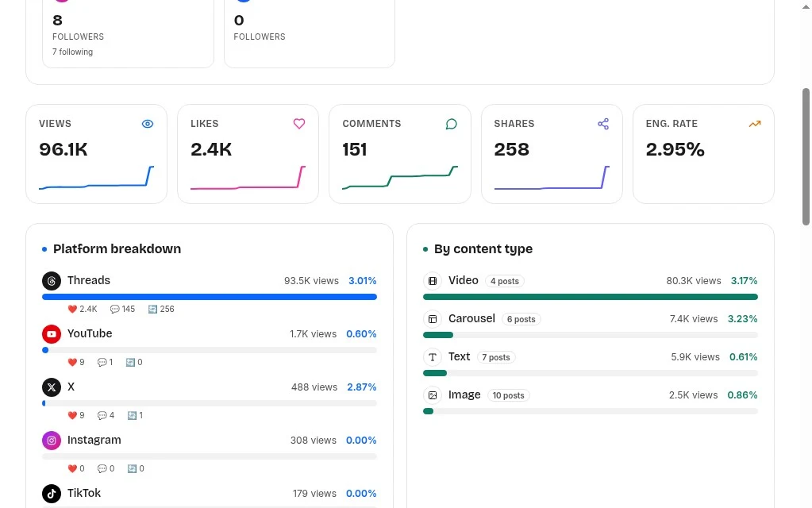Click the Threads reposts icon showing 256
Image resolution: width=812 pixels, height=508 pixels.
(x=152, y=309)
